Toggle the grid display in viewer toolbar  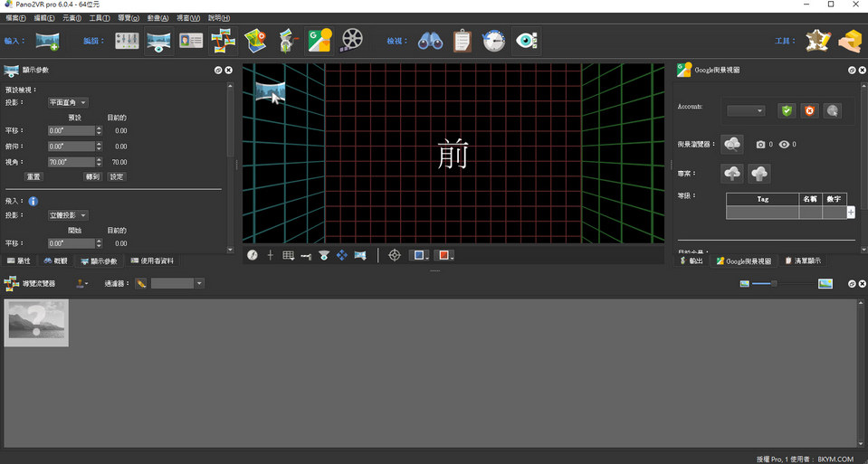point(288,255)
